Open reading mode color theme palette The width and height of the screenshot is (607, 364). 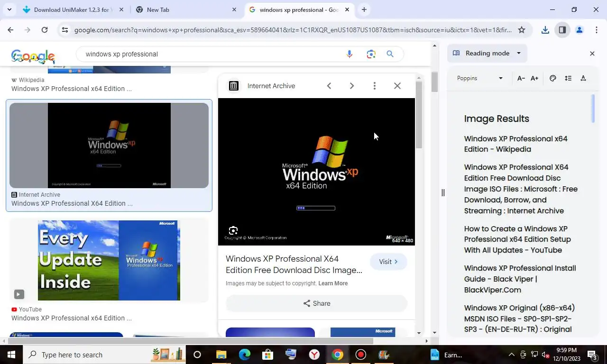(x=553, y=78)
